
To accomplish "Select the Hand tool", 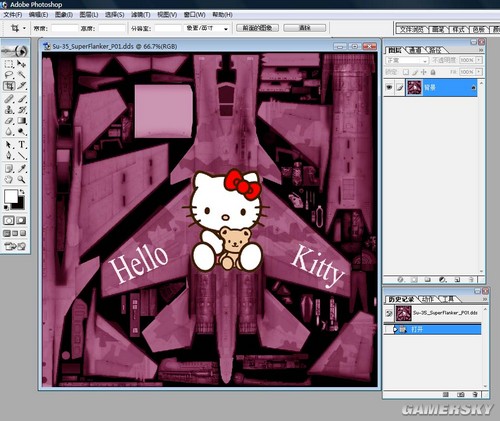I will 9,180.
